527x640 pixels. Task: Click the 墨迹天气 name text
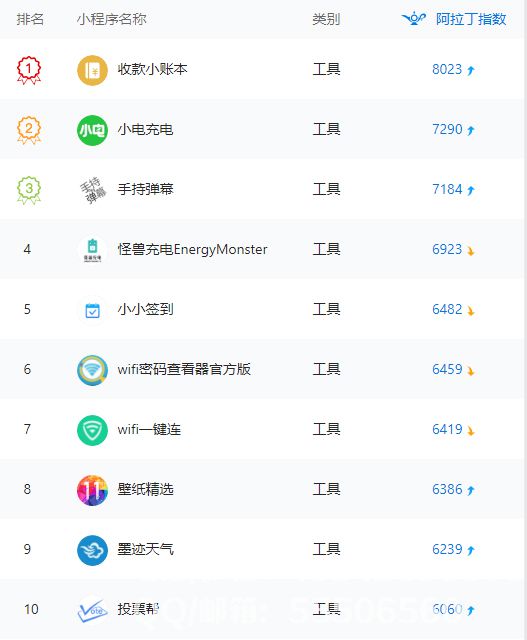(145, 549)
